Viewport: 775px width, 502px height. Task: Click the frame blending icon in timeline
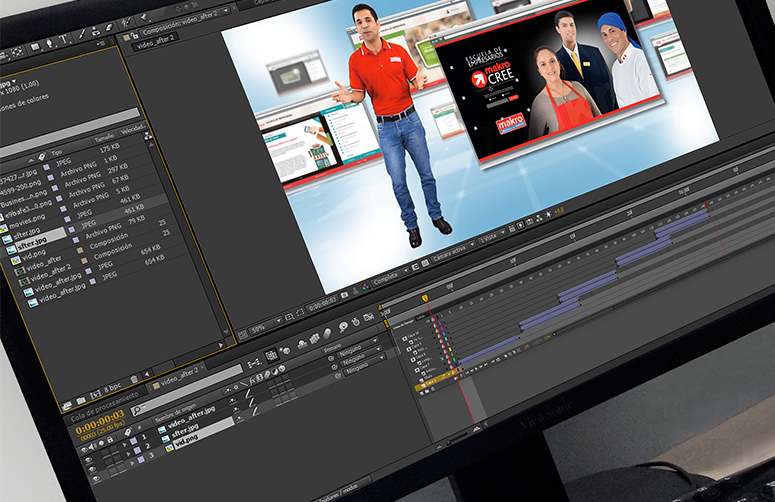tap(314, 338)
